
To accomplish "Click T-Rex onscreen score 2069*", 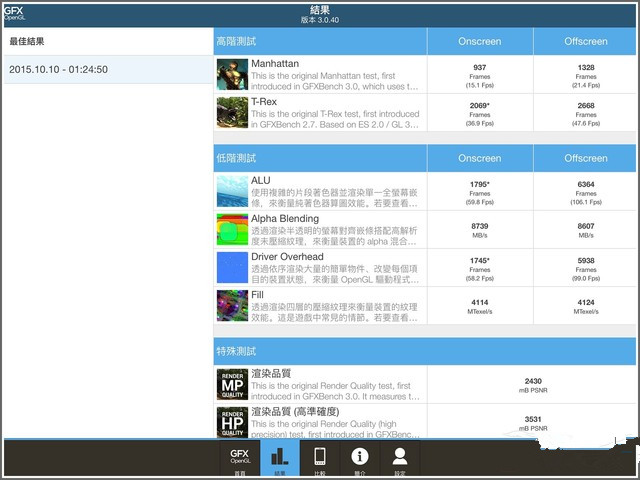I will 480,105.
